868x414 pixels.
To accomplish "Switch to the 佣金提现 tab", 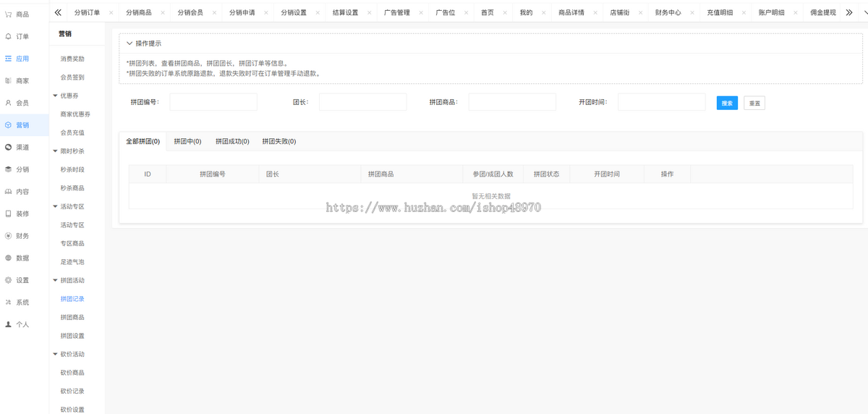I will [823, 13].
